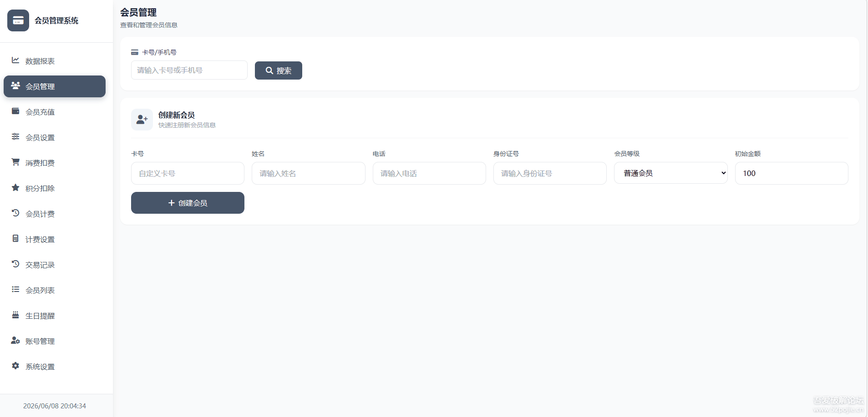Click the 请输入身份证号 ID field

tap(550, 173)
